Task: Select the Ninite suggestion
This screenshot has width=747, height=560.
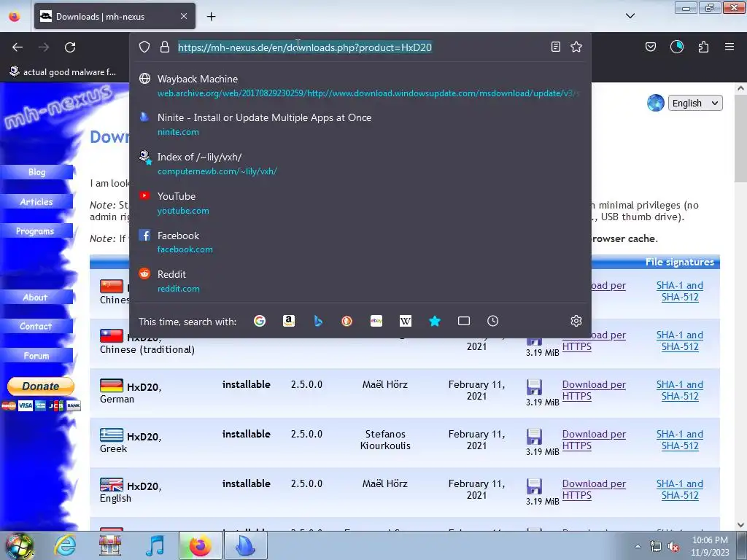Action: [360, 125]
